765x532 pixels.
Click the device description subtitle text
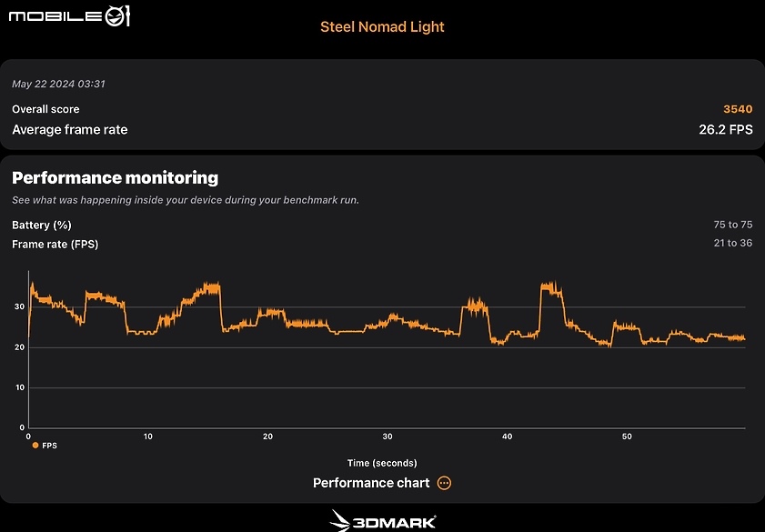tap(186, 200)
